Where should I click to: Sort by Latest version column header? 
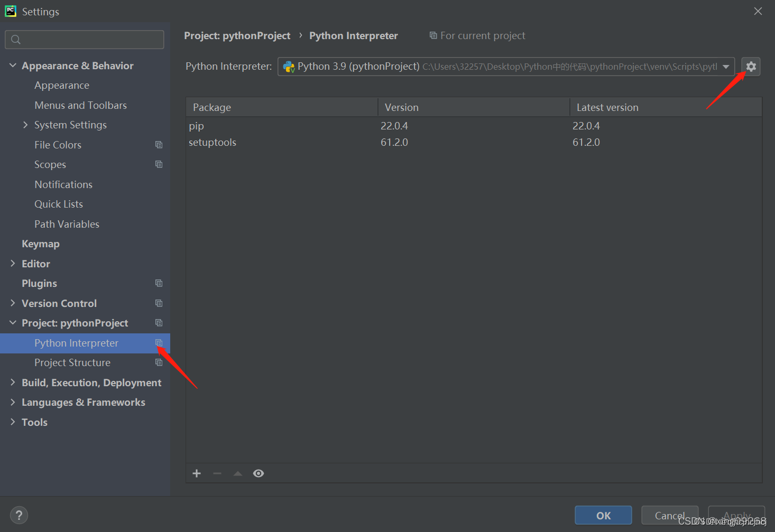coord(666,107)
